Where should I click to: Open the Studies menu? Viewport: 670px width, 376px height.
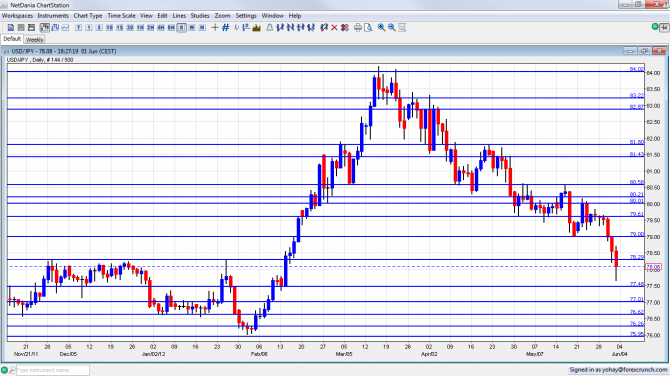pos(200,15)
